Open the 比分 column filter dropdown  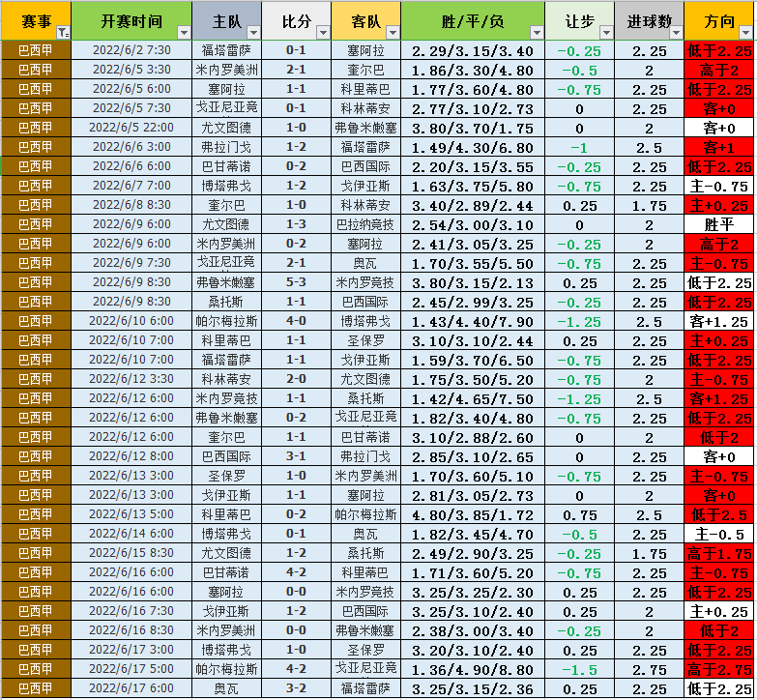[x=323, y=33]
